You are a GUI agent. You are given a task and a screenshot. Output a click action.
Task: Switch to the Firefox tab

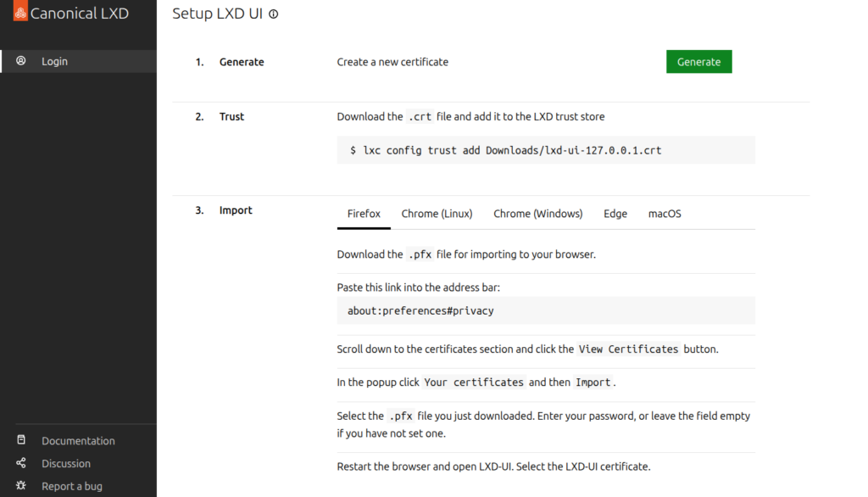(364, 214)
